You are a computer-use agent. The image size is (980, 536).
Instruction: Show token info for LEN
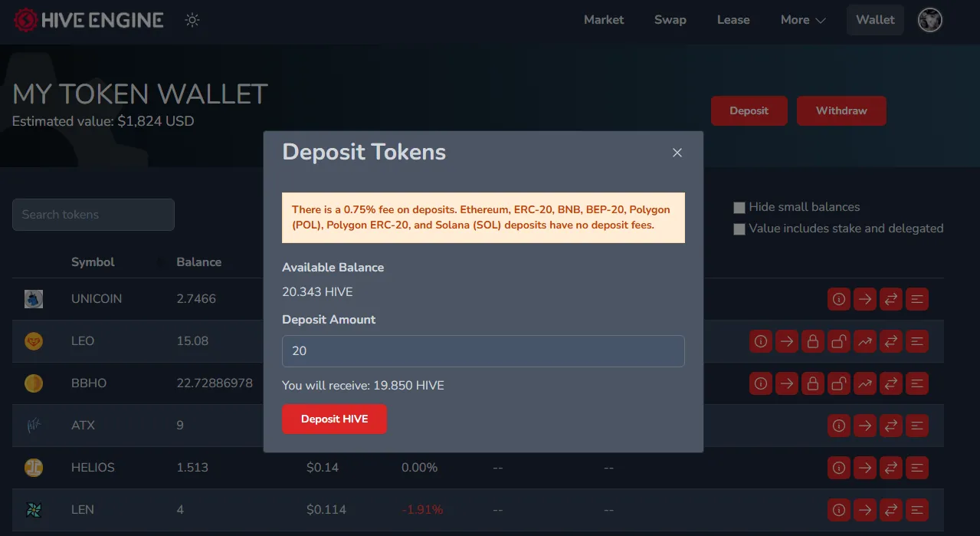point(839,509)
